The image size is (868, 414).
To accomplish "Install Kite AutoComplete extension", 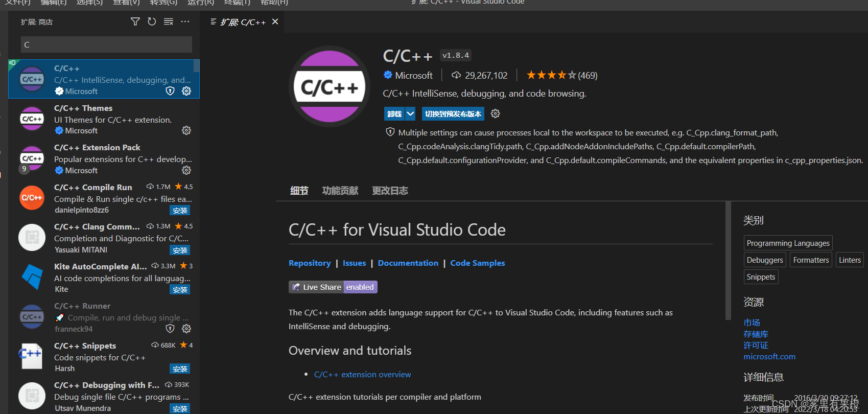I will [x=180, y=289].
